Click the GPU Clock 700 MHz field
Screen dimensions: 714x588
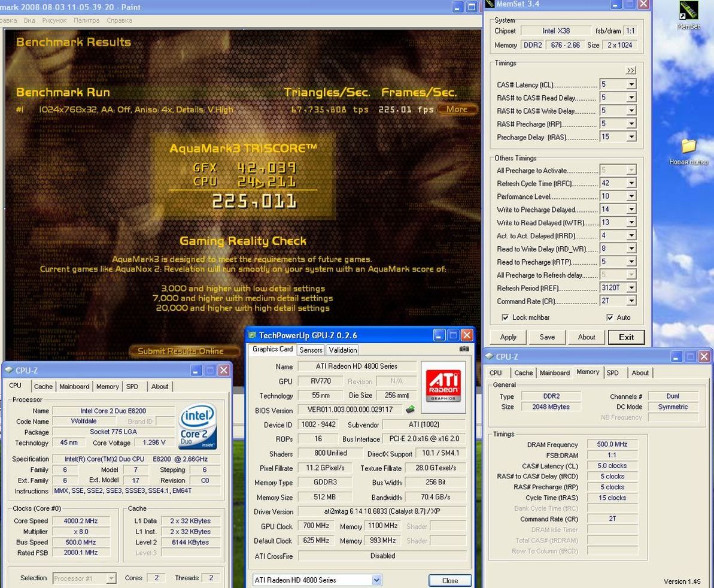click(316, 526)
